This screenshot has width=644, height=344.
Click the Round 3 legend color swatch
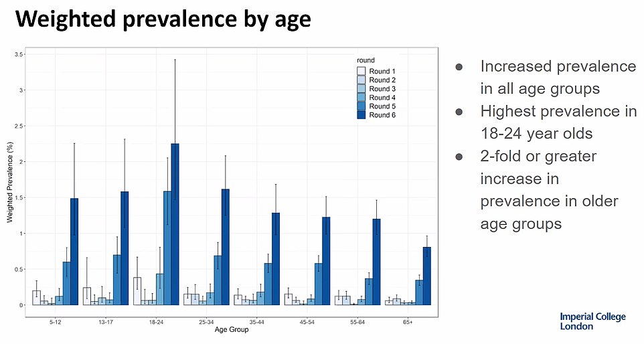coord(361,88)
